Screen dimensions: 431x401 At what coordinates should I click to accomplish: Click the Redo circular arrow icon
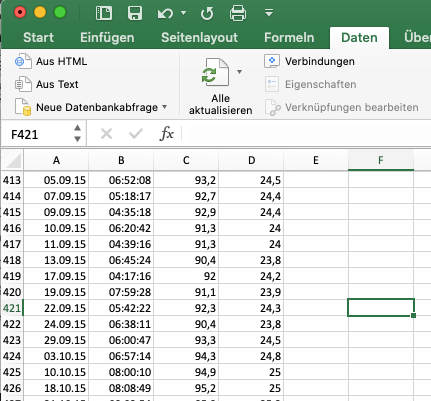207,13
